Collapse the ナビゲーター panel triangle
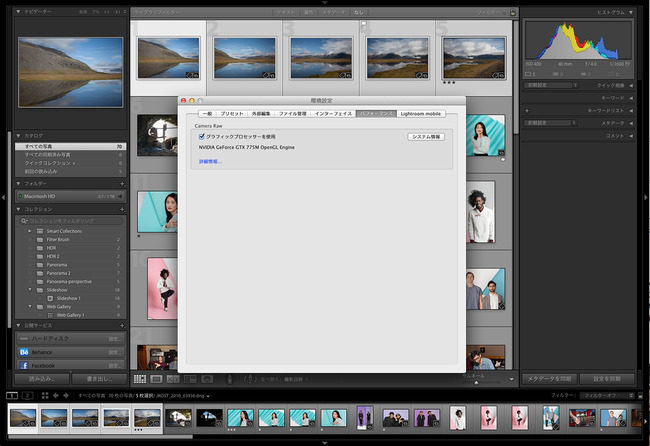 coord(18,12)
